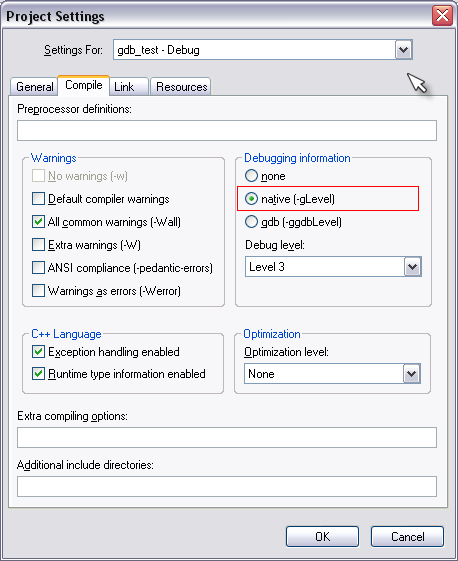
Task: Uncheck Runtime type information enabled
Action: tap(38, 374)
